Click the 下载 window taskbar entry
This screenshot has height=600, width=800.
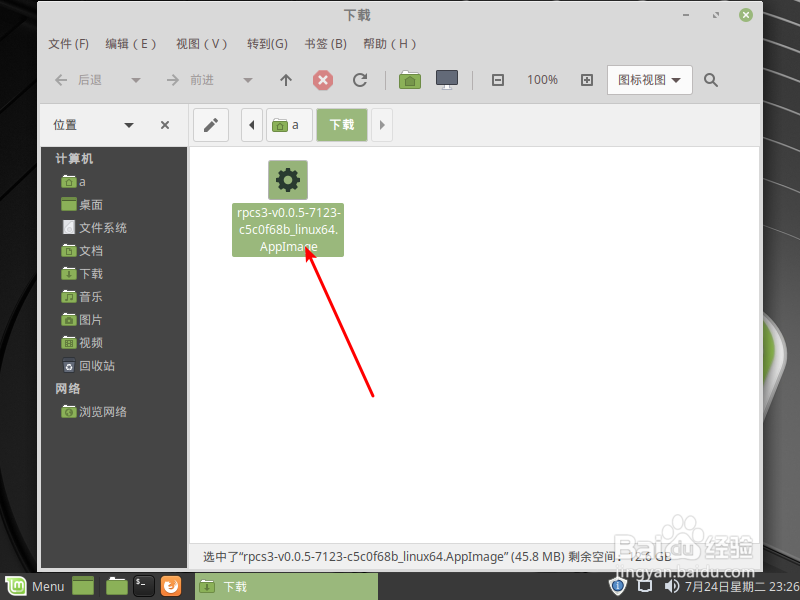[x=286, y=586]
